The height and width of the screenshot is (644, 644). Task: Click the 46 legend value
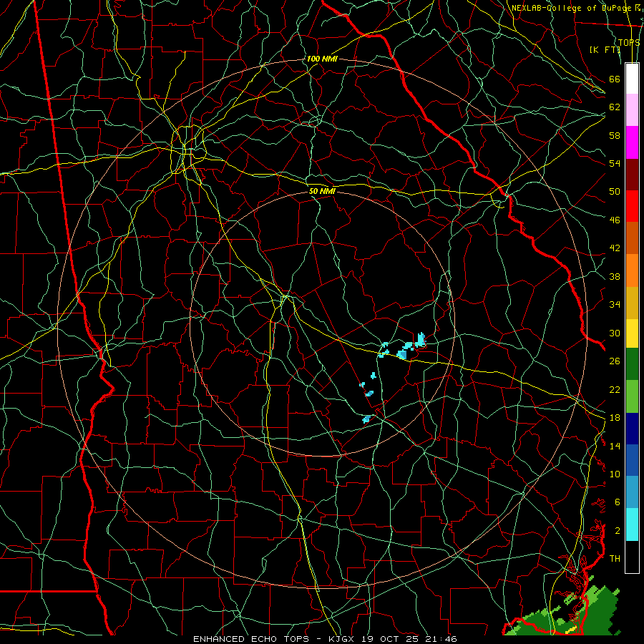tap(615, 220)
